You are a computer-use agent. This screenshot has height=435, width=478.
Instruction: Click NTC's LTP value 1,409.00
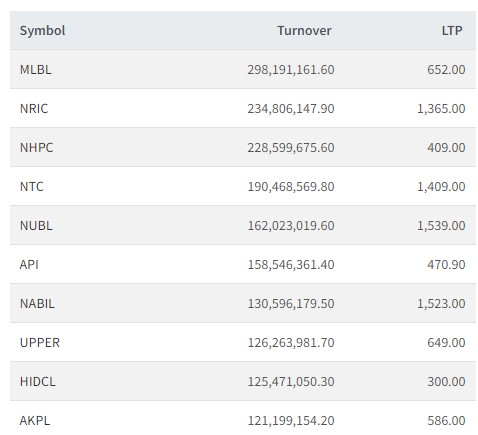pos(441,187)
